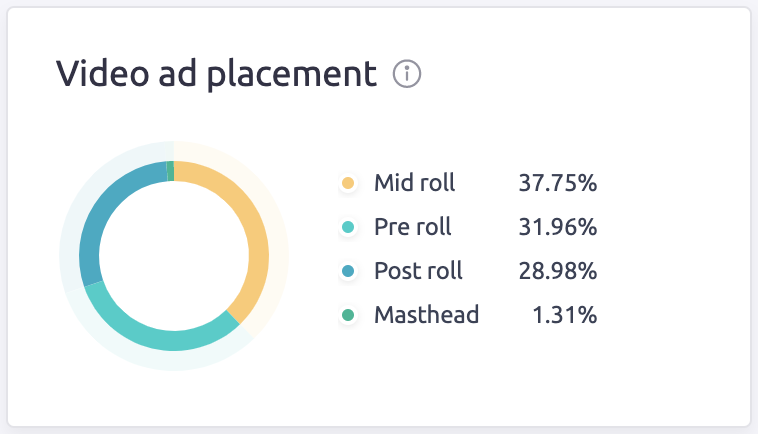The image size is (758, 434).
Task: Click the 1.31% Masthead value
Action: 564,316
